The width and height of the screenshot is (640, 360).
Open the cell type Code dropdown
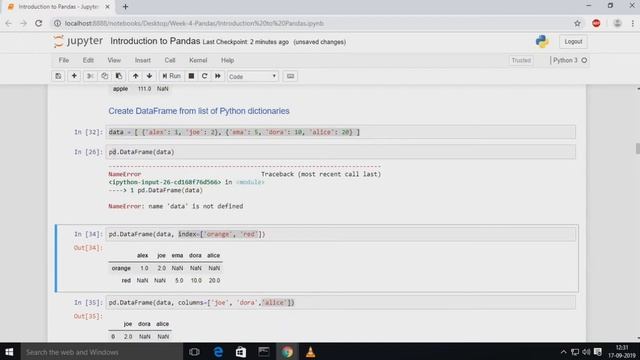click(x=253, y=76)
